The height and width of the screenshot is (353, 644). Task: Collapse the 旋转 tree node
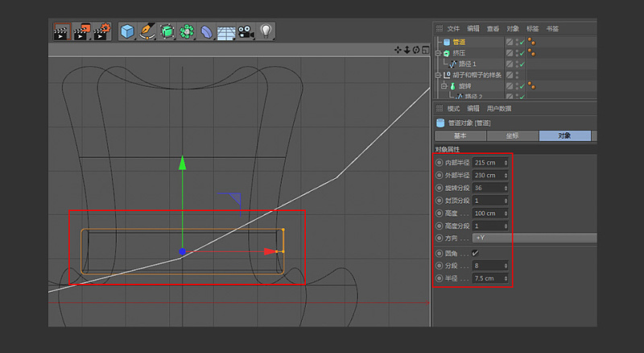(x=444, y=85)
